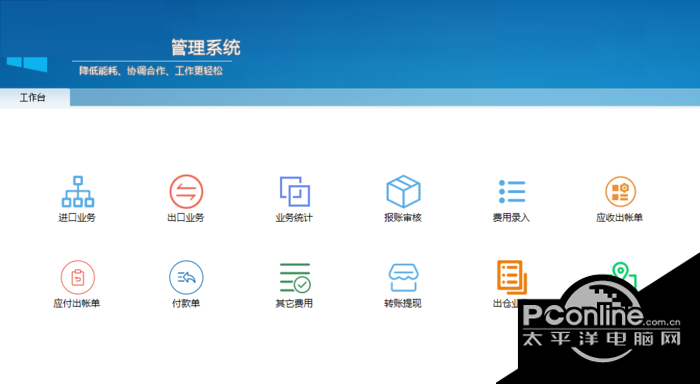Image resolution: width=700 pixels, height=384 pixels.
Task: Click the 应付出帐单 label
Action: pyautogui.click(x=77, y=303)
